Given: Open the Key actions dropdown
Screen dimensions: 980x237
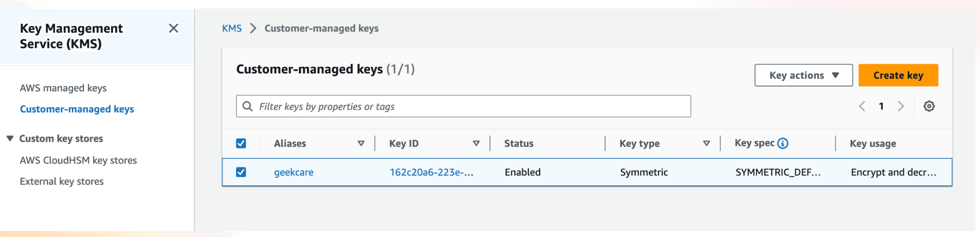Looking at the screenshot, I should pos(804,75).
